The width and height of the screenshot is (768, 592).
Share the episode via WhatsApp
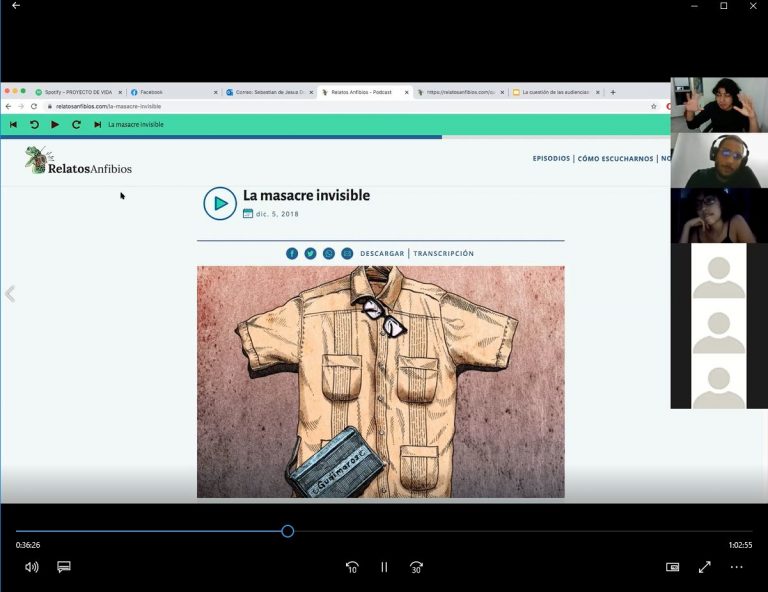tap(329, 254)
